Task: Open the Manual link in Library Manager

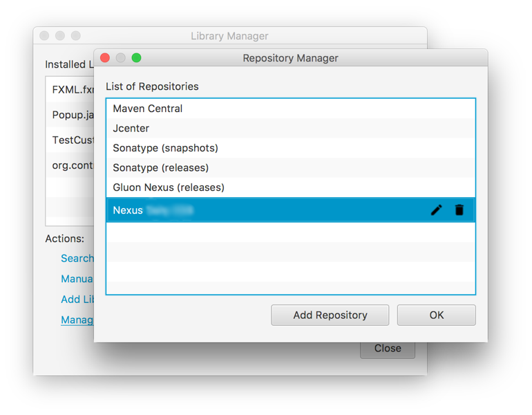Action: coord(77,279)
